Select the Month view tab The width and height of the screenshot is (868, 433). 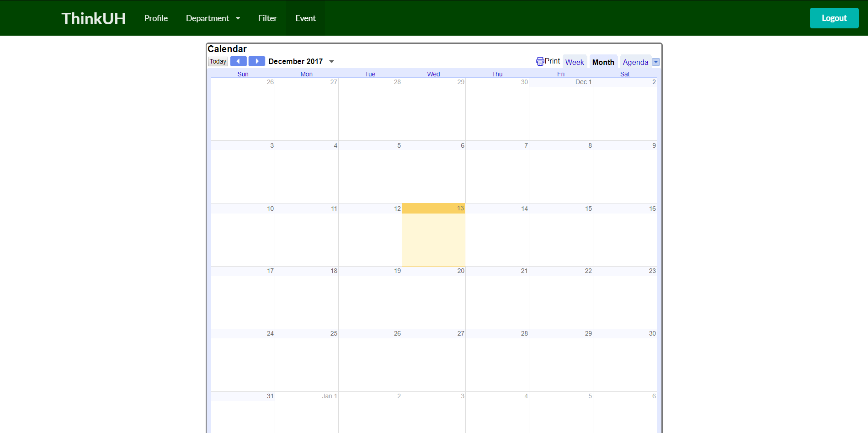[603, 62]
